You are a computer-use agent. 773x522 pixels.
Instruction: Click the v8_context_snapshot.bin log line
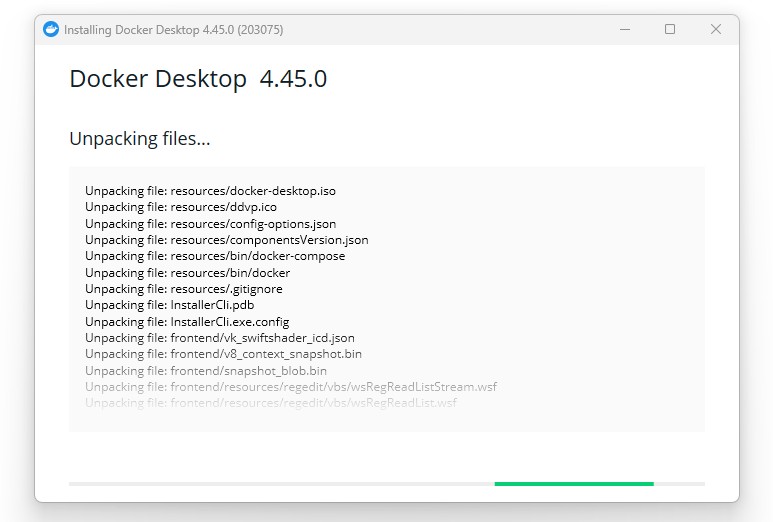(223, 354)
